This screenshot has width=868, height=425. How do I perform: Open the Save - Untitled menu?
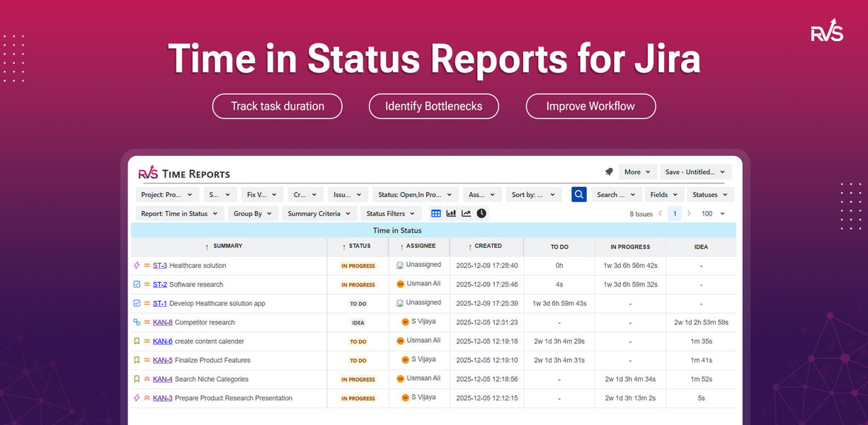click(695, 171)
